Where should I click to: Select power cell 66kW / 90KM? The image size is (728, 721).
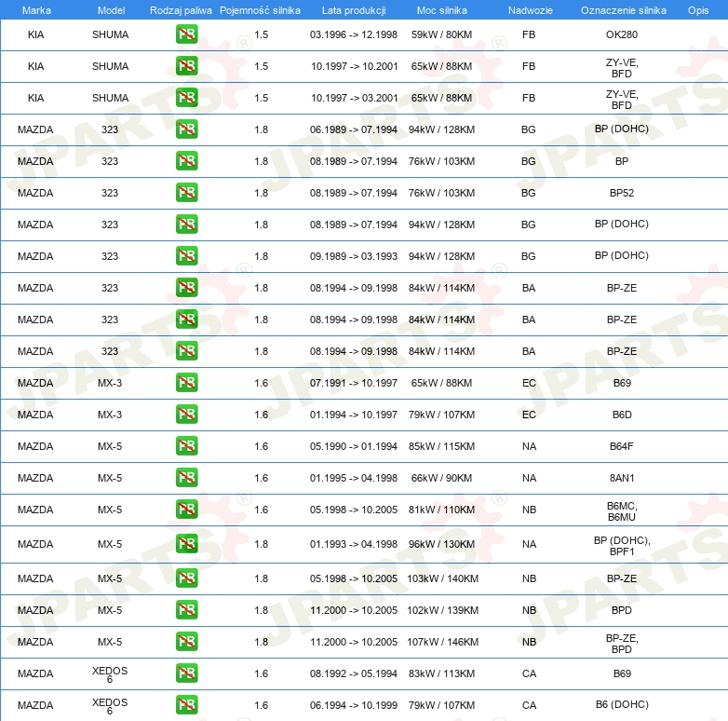441,478
